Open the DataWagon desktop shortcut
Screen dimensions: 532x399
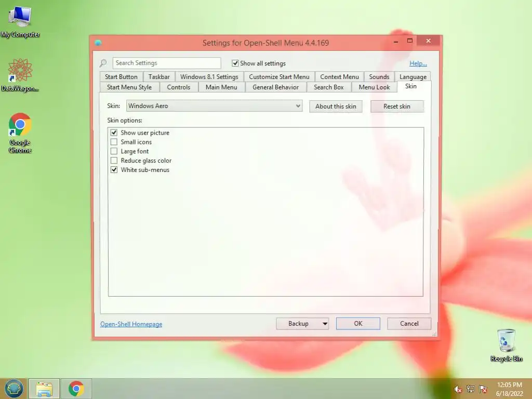click(x=20, y=75)
